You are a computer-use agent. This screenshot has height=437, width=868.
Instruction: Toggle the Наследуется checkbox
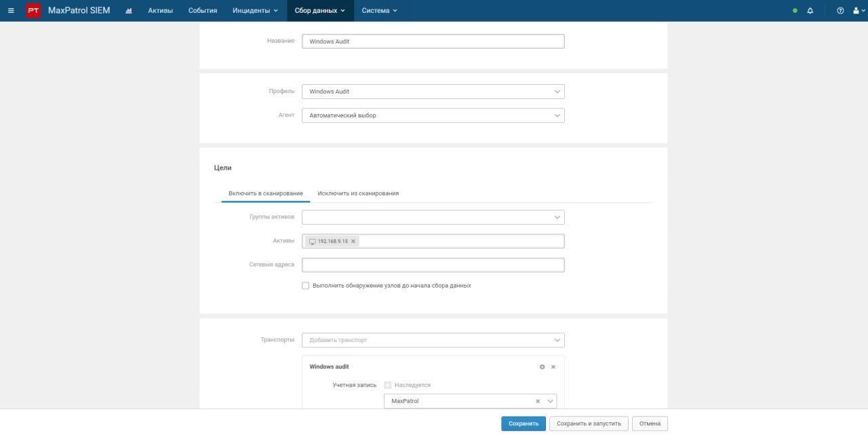coord(388,385)
